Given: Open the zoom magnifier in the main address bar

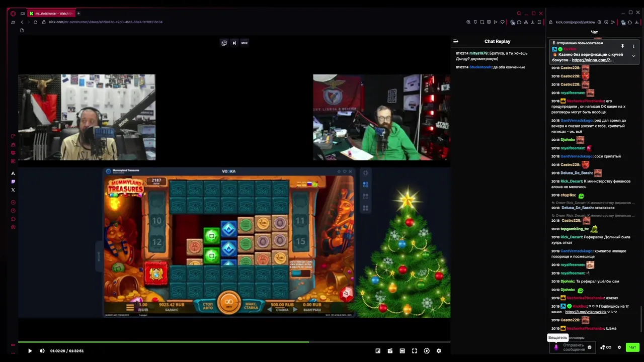Looking at the screenshot, I should (468, 22).
